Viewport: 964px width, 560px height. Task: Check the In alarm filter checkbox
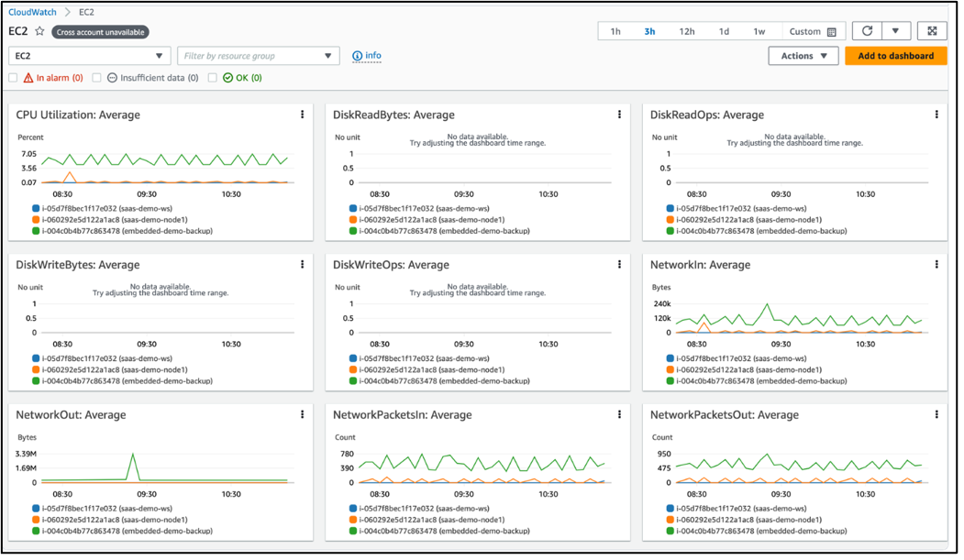coord(13,78)
